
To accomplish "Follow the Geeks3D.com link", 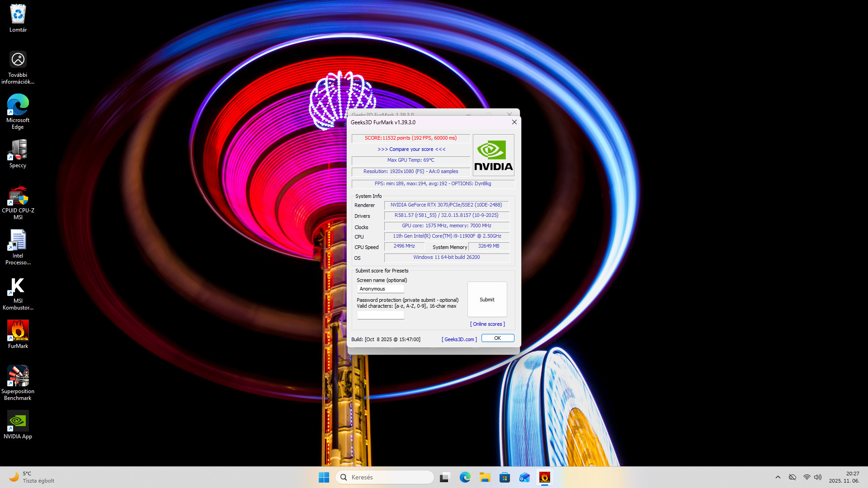I will [459, 339].
